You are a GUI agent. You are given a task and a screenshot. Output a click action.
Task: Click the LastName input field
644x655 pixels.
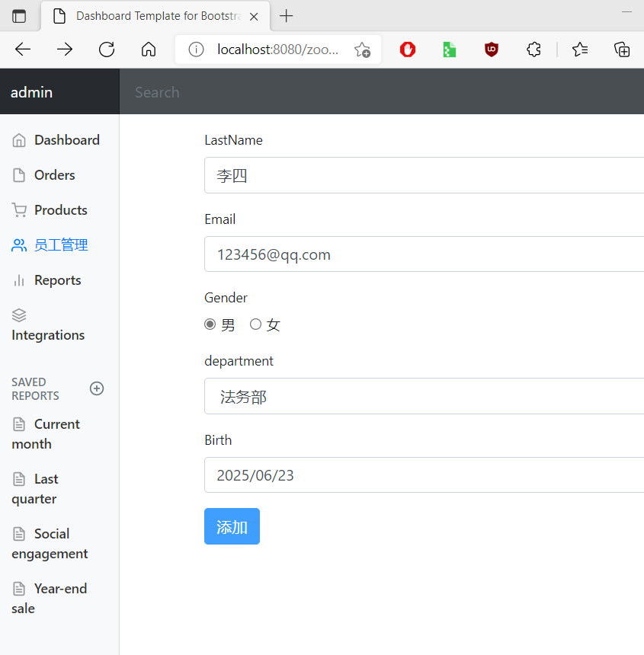click(x=424, y=175)
